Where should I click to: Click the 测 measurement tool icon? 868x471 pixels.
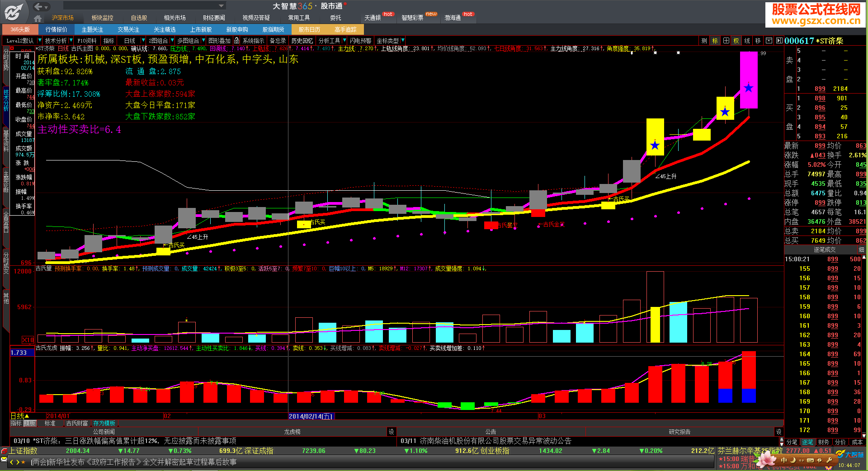click(x=704, y=41)
